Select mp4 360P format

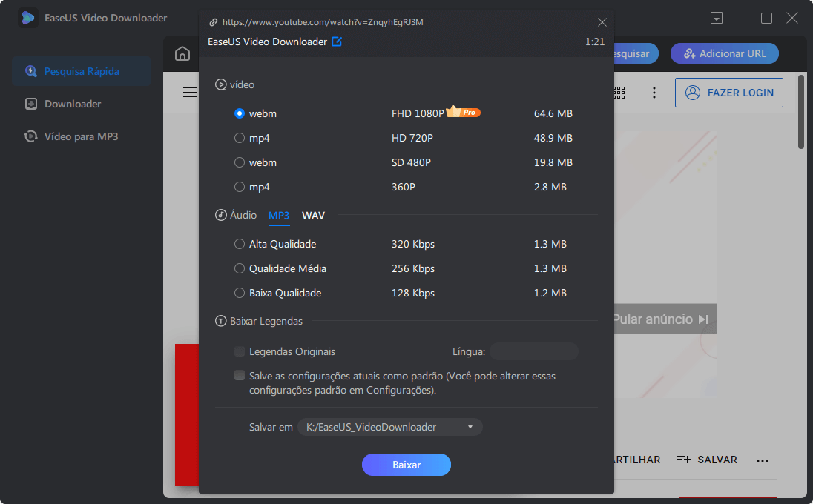click(x=239, y=187)
